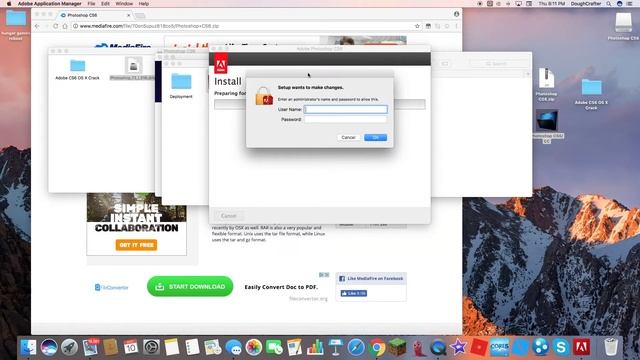The image size is (640, 360).
Task: Click the clock showing Thu 8:11 PM
Action: 551,4
